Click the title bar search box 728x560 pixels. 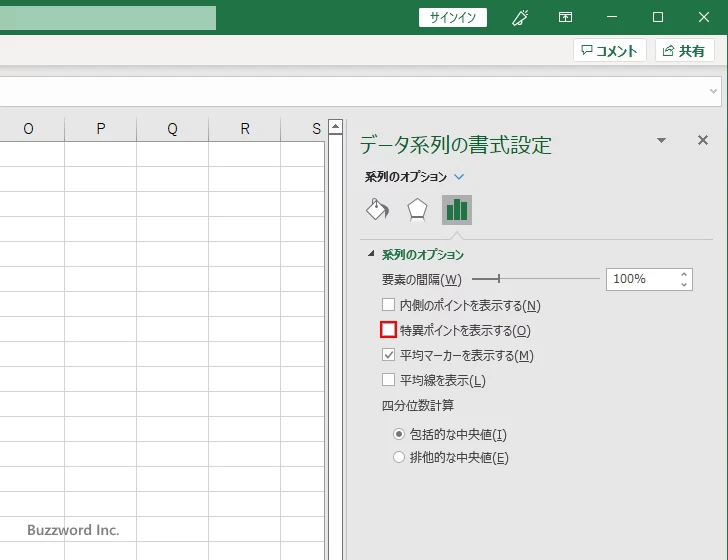[x=108, y=18]
